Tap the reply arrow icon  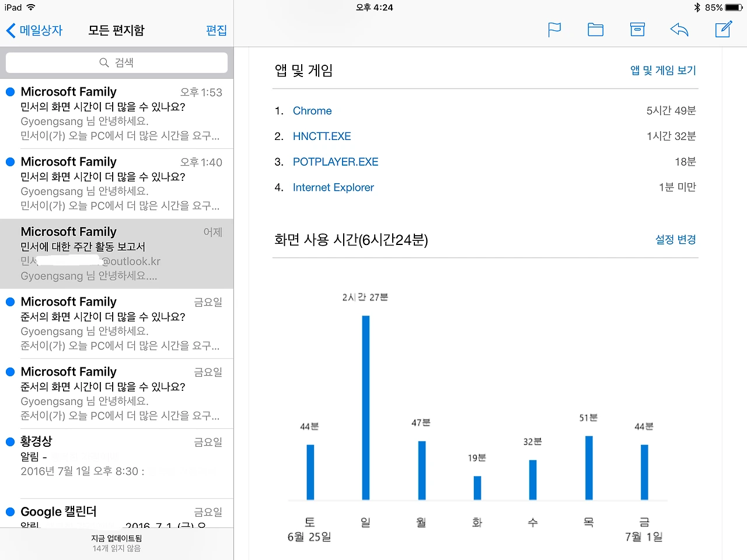(679, 29)
